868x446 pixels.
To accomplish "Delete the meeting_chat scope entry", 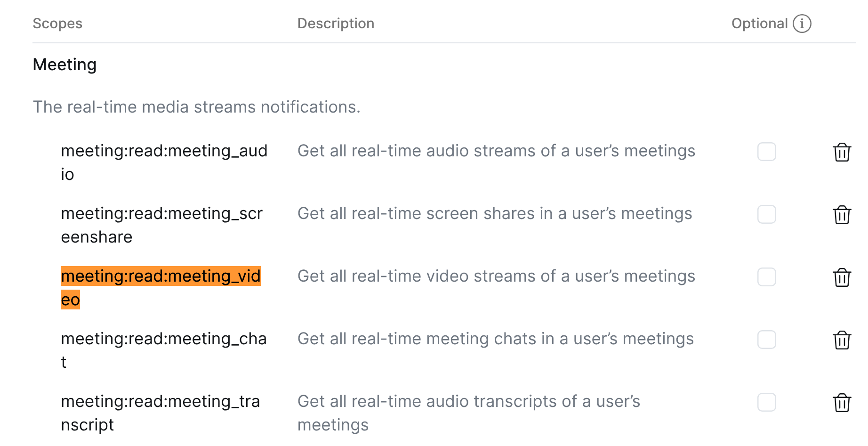I will (x=842, y=340).
